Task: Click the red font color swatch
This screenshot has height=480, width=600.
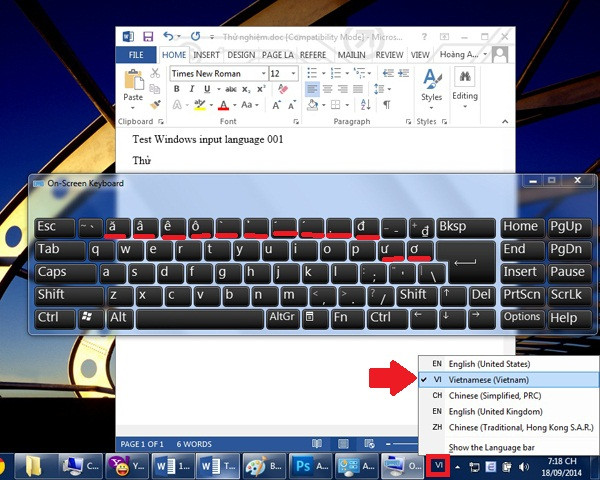Action: (x=223, y=105)
